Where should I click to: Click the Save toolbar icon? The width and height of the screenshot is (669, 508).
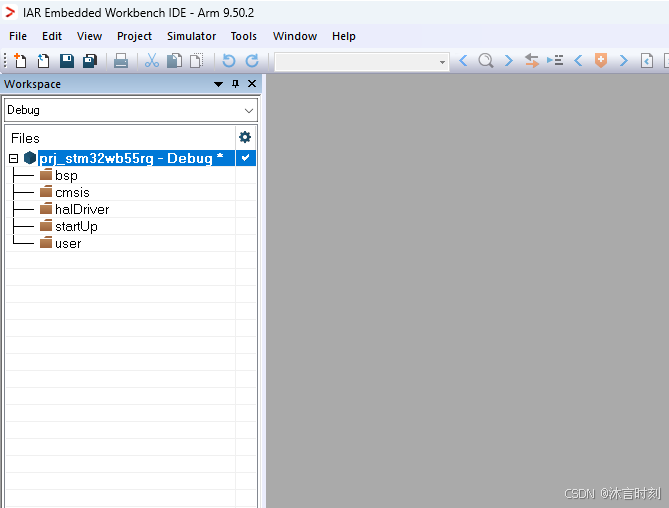coord(67,61)
